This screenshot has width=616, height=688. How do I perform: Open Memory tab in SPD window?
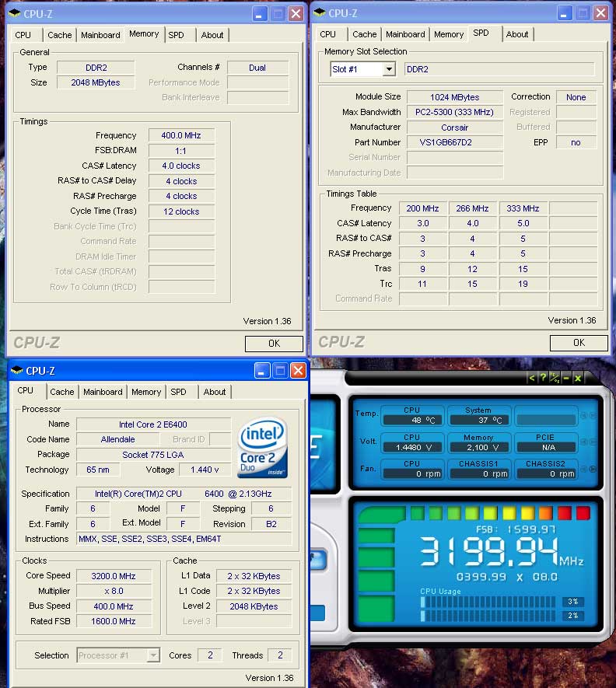click(449, 34)
